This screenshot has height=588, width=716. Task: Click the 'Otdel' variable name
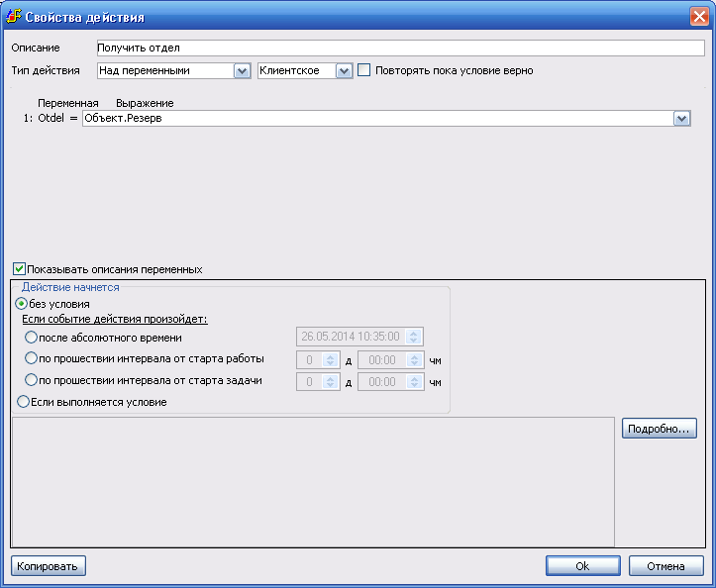click(51, 118)
